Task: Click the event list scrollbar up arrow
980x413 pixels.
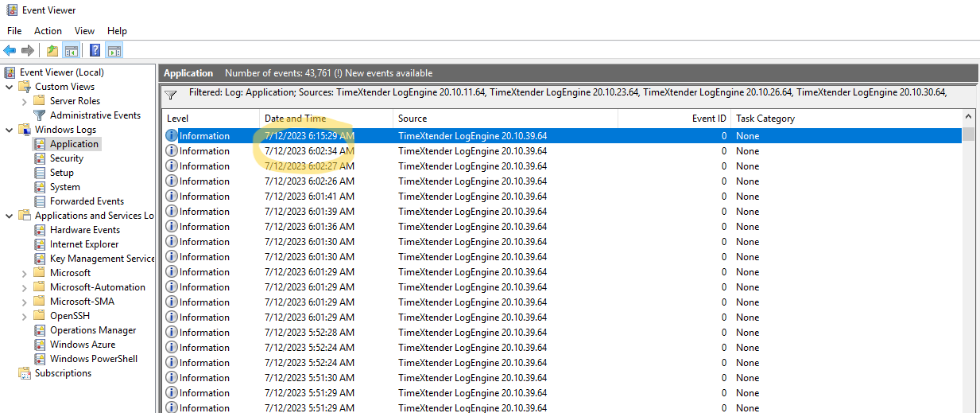Action: 968,118
